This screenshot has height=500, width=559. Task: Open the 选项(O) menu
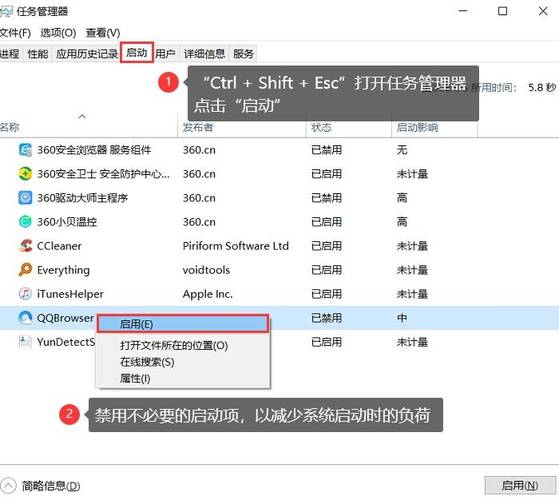[58, 33]
